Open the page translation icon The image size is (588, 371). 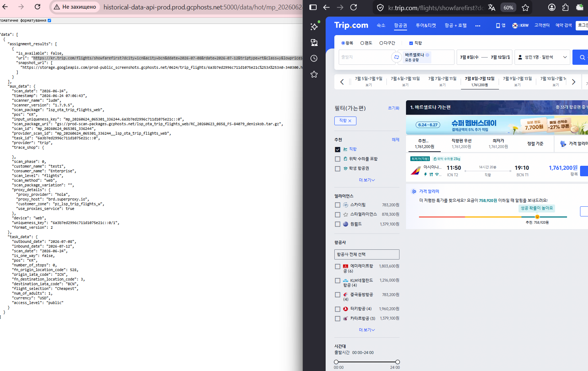[491, 8]
